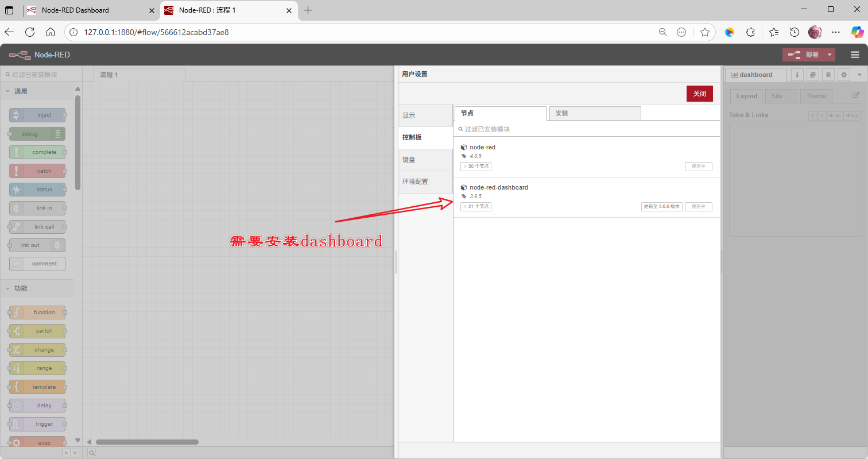Open the info sidebar tab icon
This screenshot has width=868, height=459.
(797, 75)
